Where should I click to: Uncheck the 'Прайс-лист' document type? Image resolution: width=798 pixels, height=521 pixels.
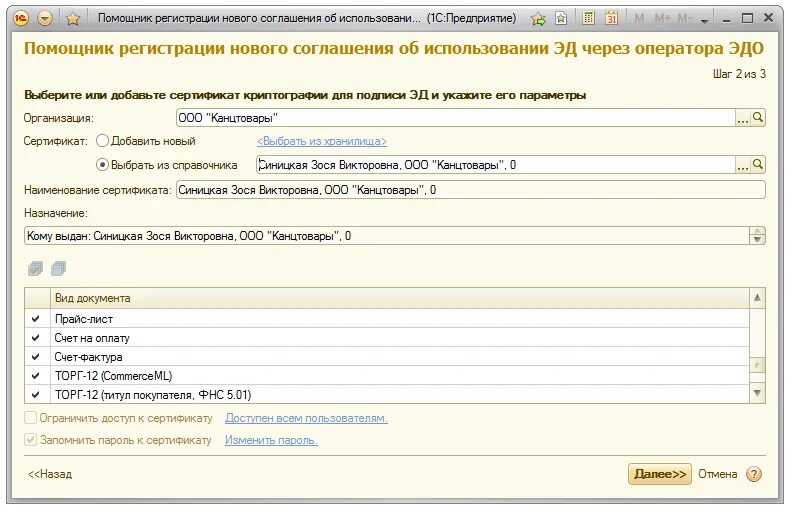[x=36, y=319]
